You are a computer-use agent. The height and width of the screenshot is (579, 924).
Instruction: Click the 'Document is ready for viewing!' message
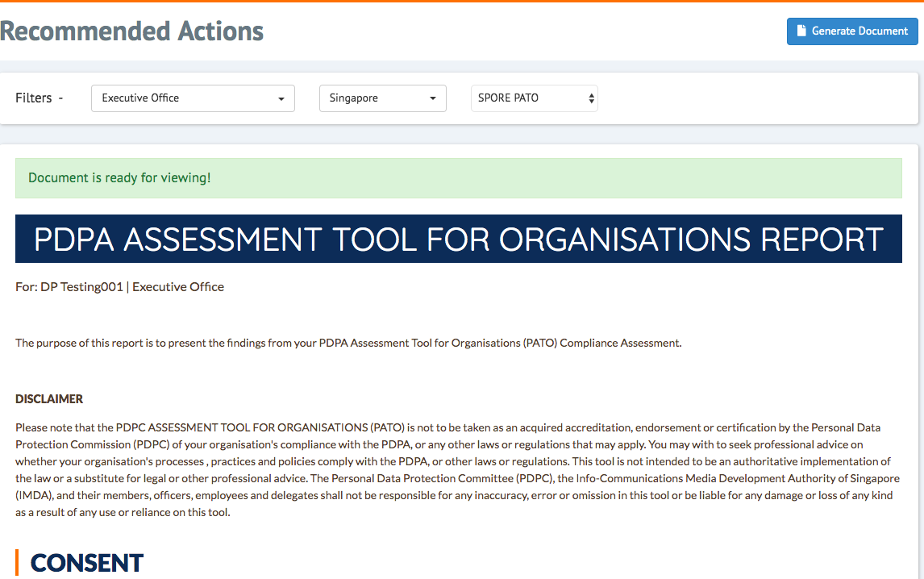(x=459, y=178)
